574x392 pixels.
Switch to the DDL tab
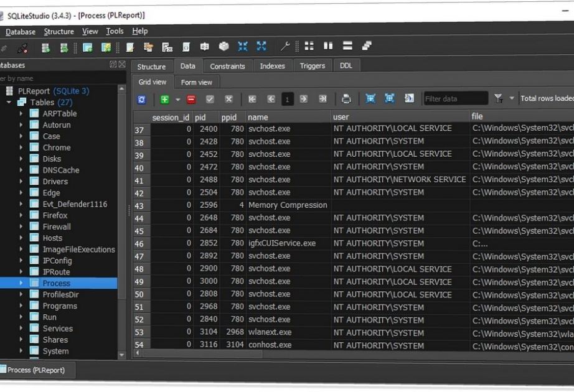(346, 65)
